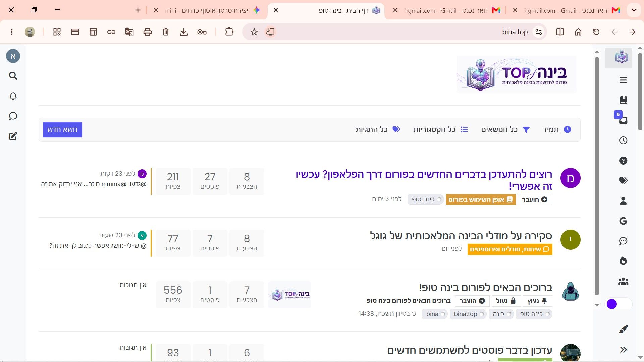Click the inner scrollbar down arrow
This screenshot has height=362, width=644.
tap(597, 305)
